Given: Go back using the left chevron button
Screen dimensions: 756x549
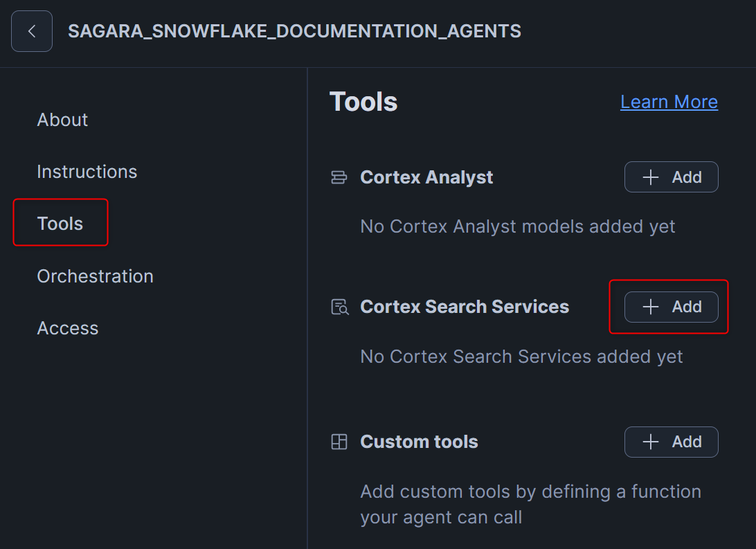Looking at the screenshot, I should coord(32,31).
